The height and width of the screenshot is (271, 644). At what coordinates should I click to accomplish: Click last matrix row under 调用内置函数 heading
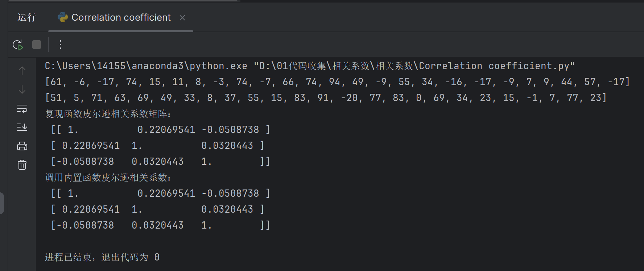[x=161, y=225]
